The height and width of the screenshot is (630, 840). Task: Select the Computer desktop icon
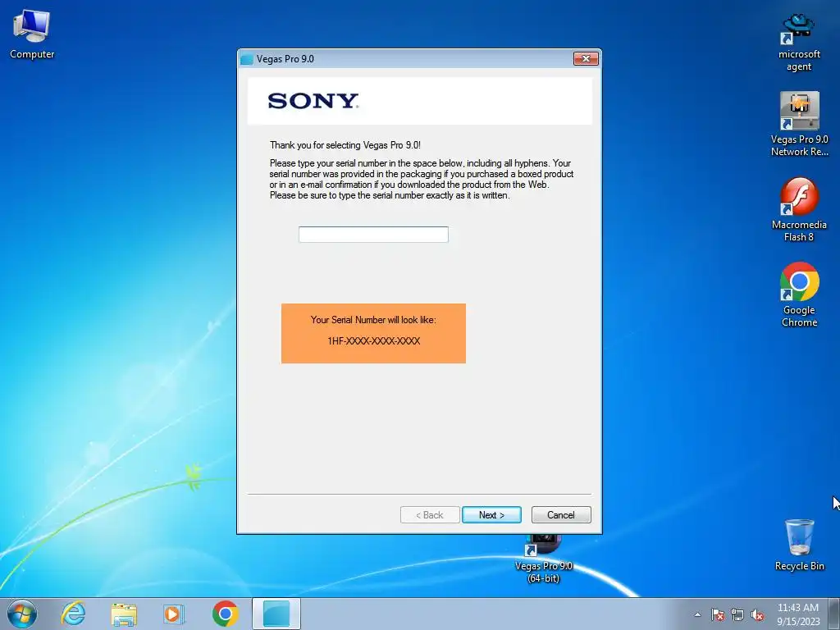point(32,34)
